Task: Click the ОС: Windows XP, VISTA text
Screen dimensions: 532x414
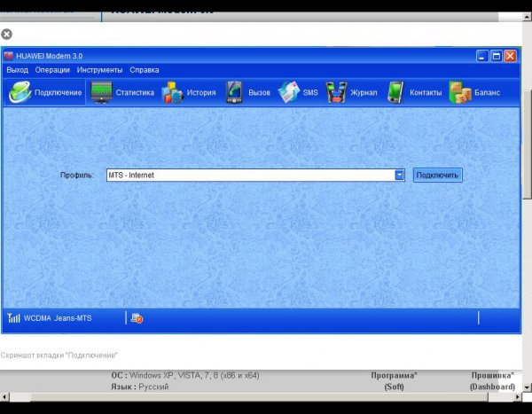Action: pyautogui.click(x=185, y=376)
